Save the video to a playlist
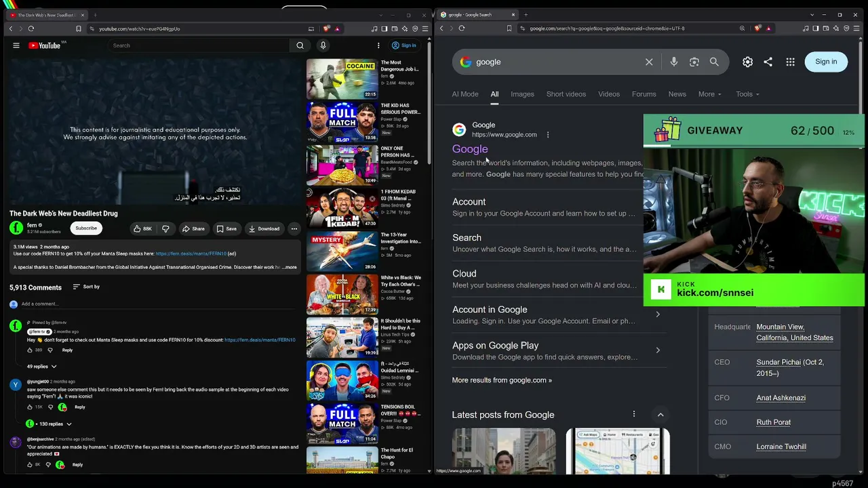The image size is (868, 488). (226, 229)
